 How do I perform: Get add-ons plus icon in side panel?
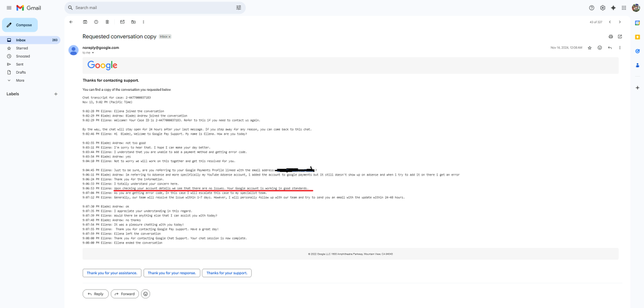pos(637,87)
